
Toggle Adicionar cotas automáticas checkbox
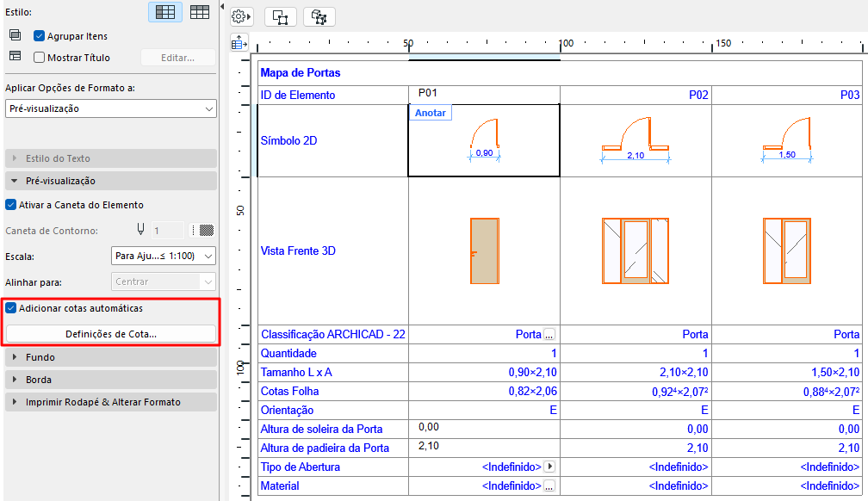[x=11, y=308]
